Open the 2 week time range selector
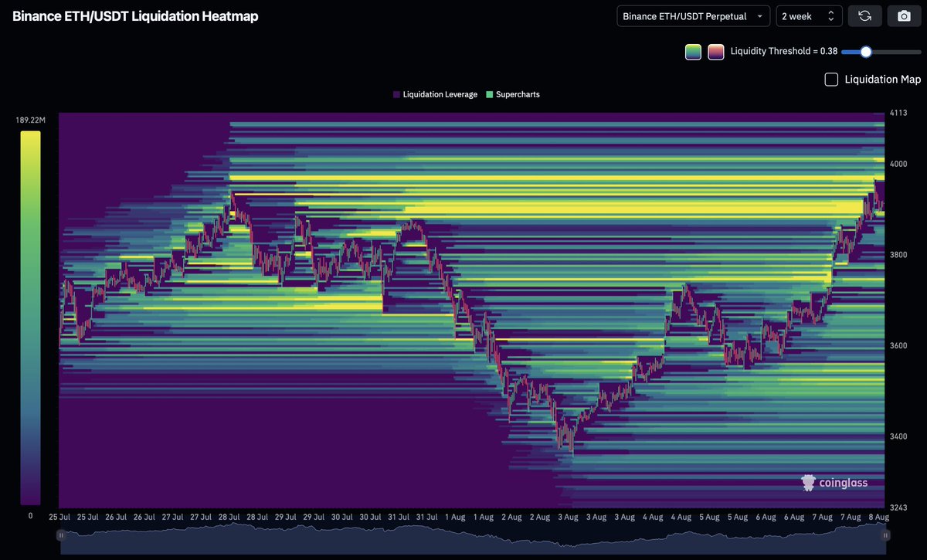 (809, 16)
